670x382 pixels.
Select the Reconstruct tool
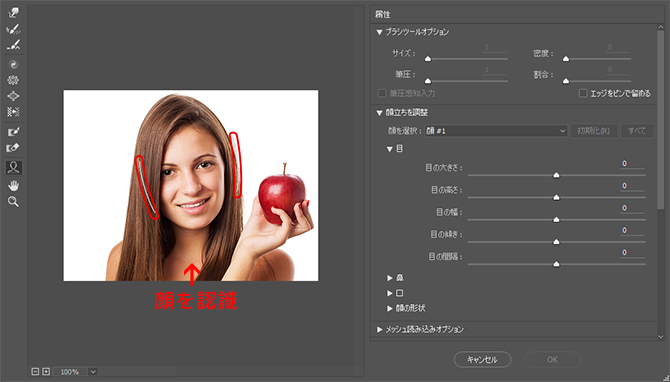tap(13, 29)
